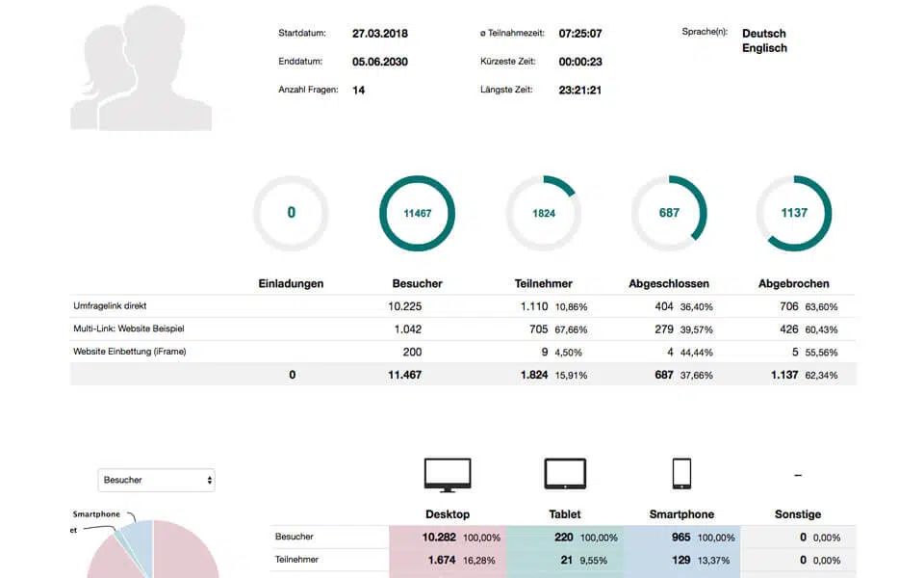Click the tablet visitors value 220
Image resolution: width=924 pixels, height=578 pixels.
(564, 538)
